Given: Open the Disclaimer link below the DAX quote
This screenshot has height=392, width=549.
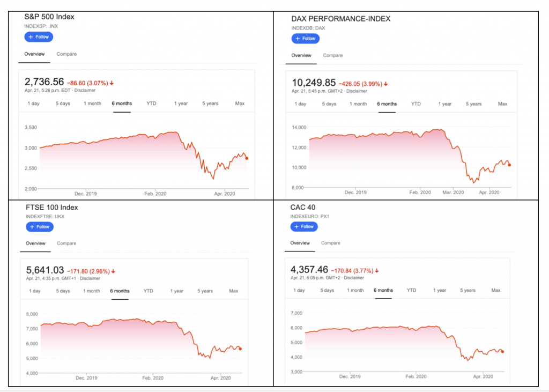Looking at the screenshot, I should click(357, 91).
